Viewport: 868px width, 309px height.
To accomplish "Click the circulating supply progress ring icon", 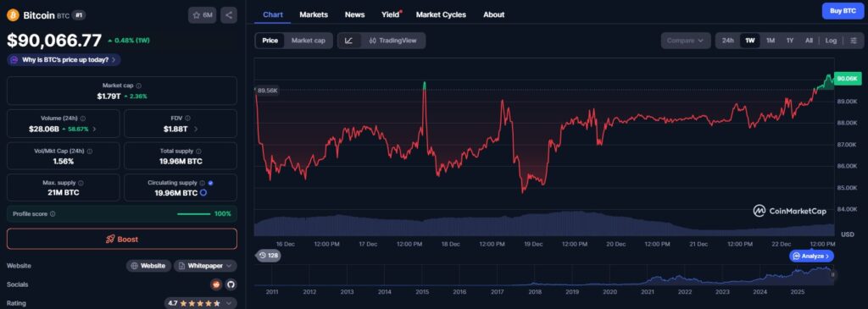I will coord(203,192).
